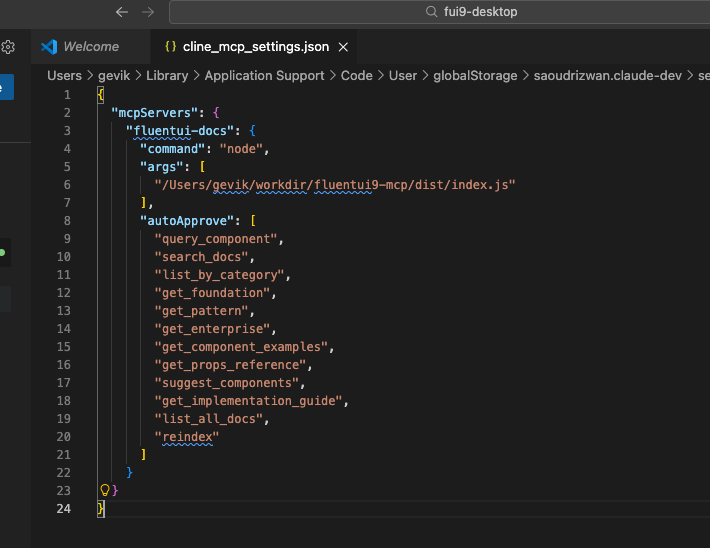
Task: Click "get_enterprise" entry
Action: click(212, 329)
